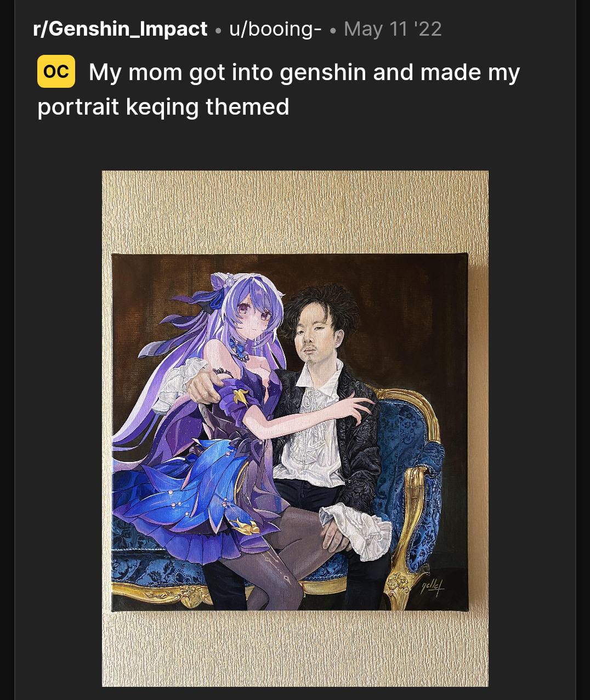Click the May 11 '22 post timestamp
590x700 pixels.
click(393, 29)
